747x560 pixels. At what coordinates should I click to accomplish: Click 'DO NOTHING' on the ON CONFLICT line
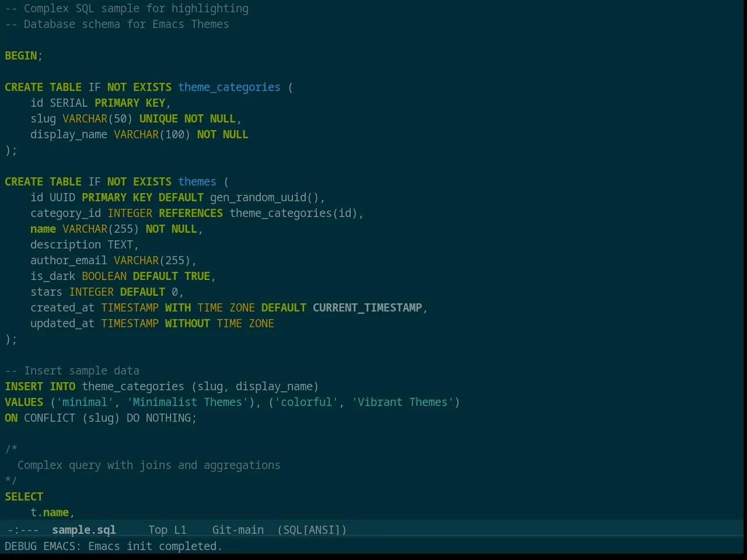(159, 418)
